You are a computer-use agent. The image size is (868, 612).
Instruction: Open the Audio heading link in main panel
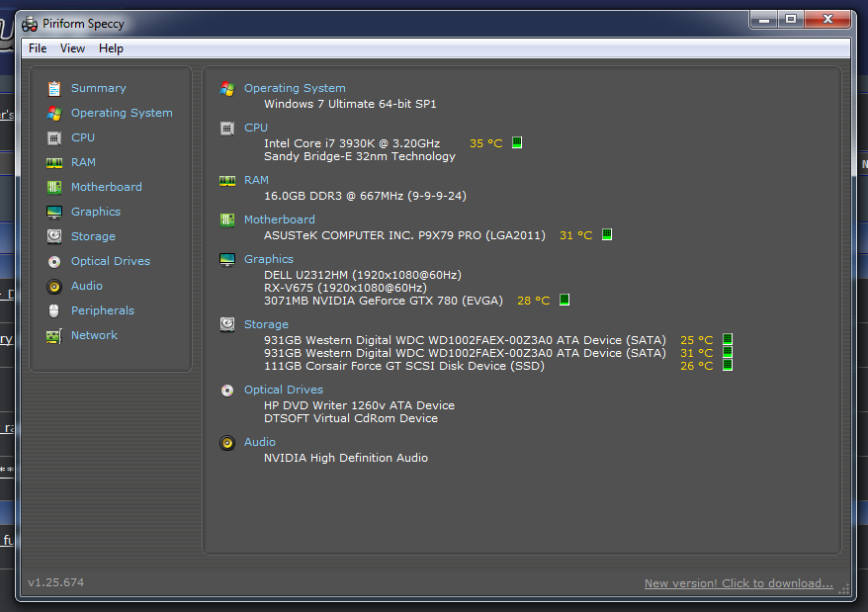[x=260, y=442]
